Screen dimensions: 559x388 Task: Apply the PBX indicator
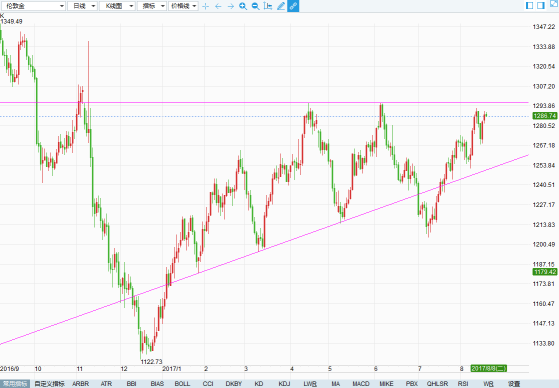tap(412, 384)
